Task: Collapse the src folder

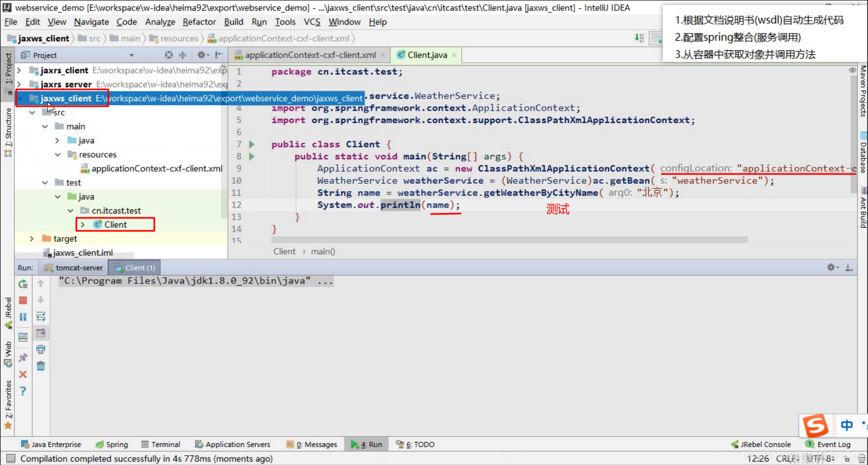Action: click(32, 112)
